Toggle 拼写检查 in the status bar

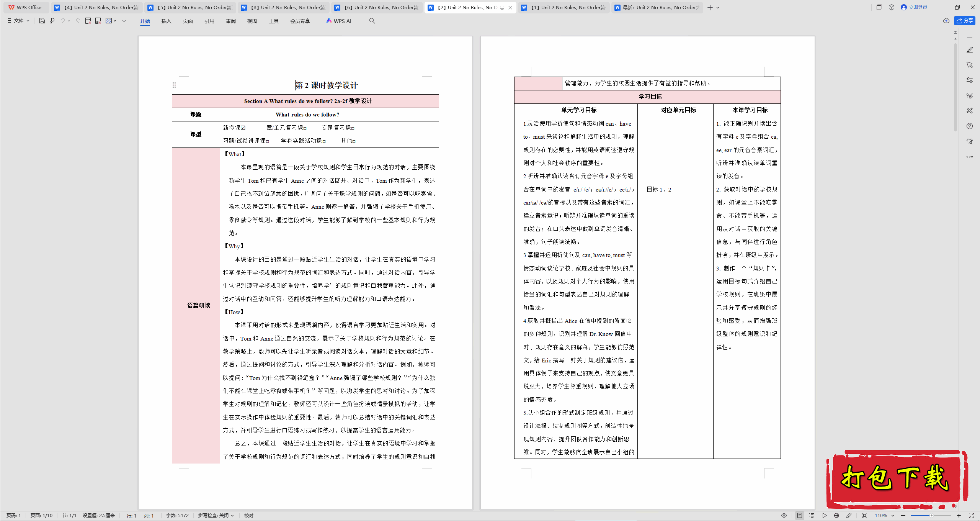tap(216, 516)
